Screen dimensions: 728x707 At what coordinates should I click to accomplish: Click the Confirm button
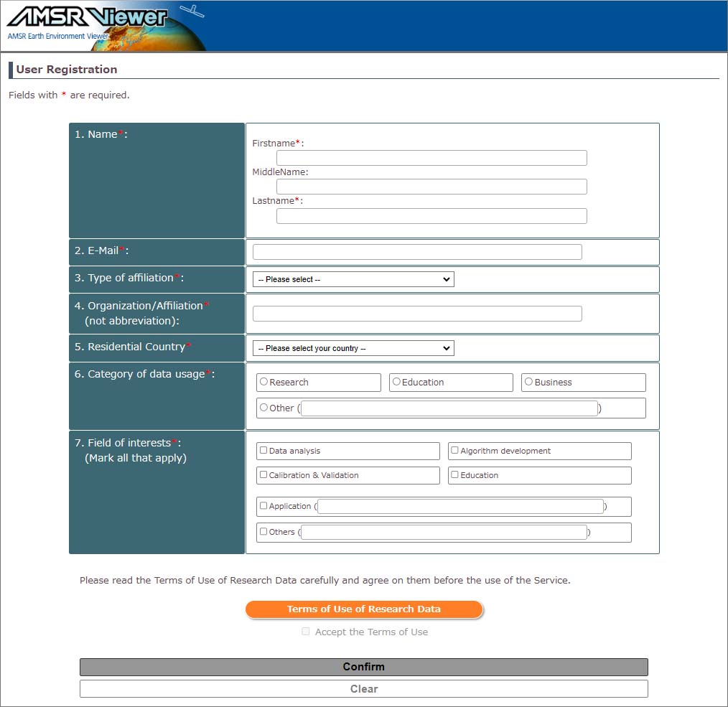click(x=364, y=667)
